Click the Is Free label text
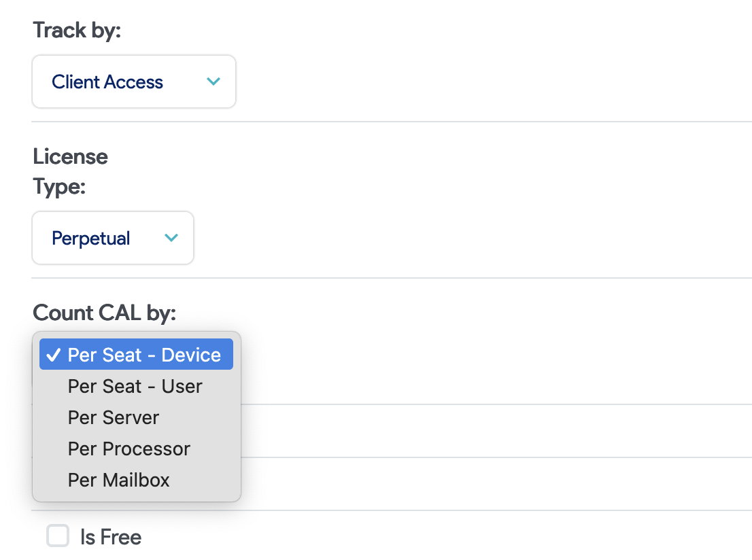This screenshot has width=752, height=560. click(x=110, y=537)
